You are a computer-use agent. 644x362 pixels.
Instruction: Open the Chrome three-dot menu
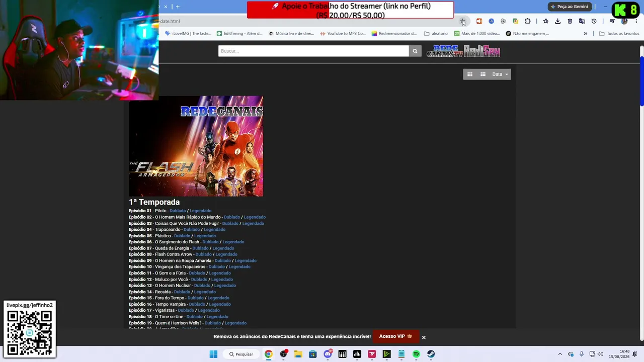coord(636,21)
